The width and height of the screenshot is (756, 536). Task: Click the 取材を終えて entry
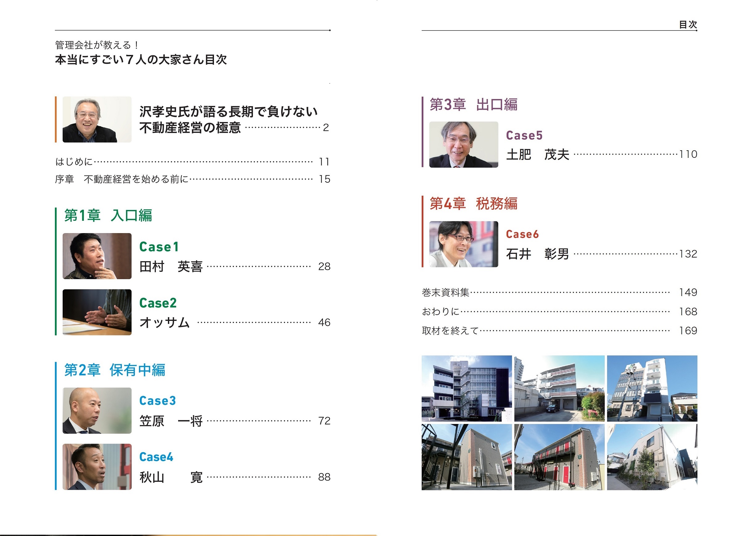[559, 331]
